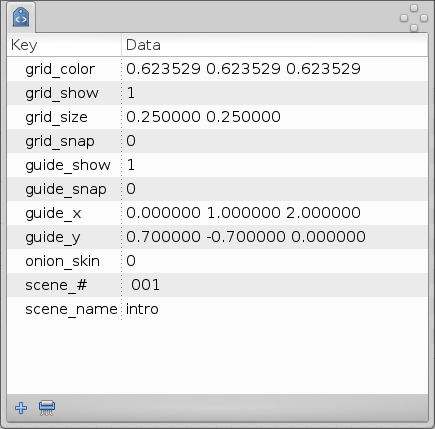Select the grid_size key
Image resolution: width=435 pixels, height=429 pixels.
coord(56,117)
